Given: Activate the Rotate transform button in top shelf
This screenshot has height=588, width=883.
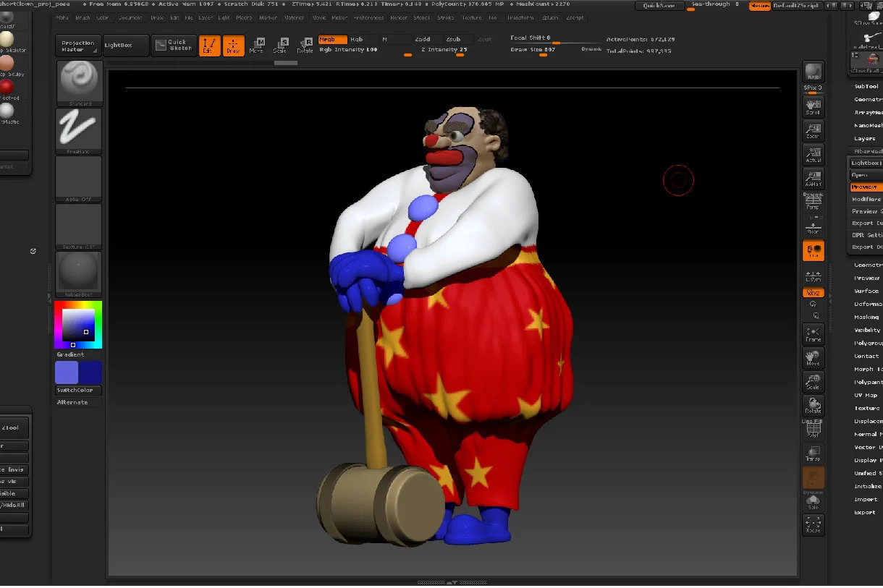Looking at the screenshot, I should pos(305,46).
